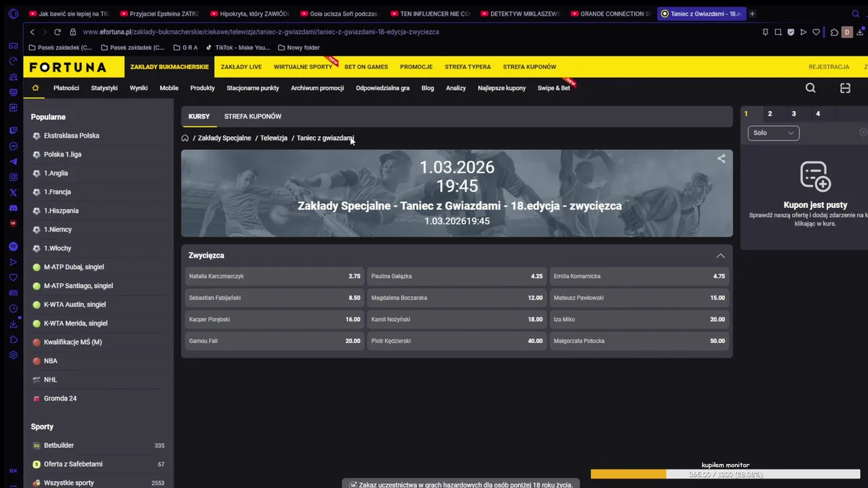Image resolution: width=868 pixels, height=488 pixels.
Task: Click the Fortuna home icon in nav
Action: pos(35,88)
